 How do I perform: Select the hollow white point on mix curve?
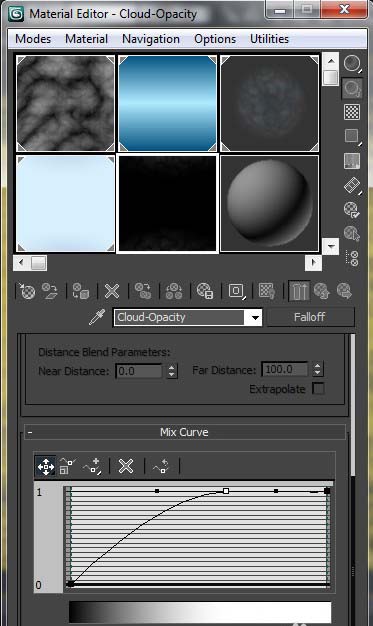[226, 491]
